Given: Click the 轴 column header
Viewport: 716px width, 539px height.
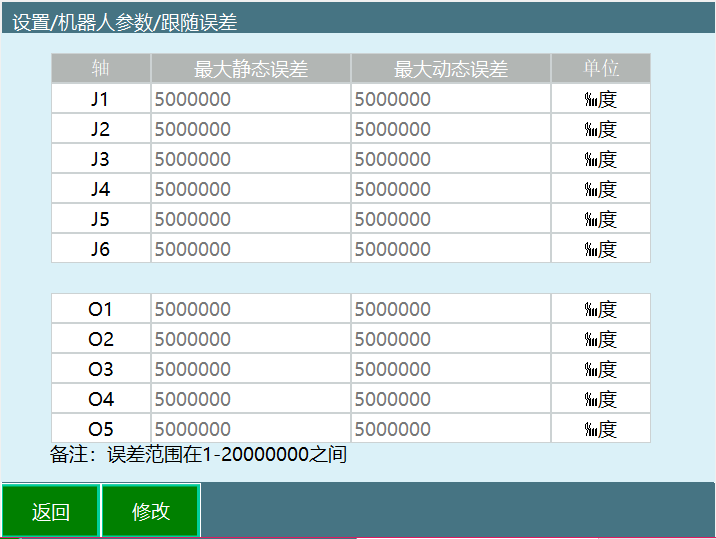Looking at the screenshot, I should (x=100, y=69).
